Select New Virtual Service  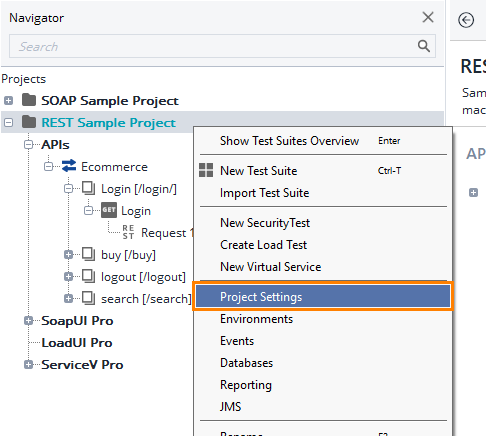[323, 267]
